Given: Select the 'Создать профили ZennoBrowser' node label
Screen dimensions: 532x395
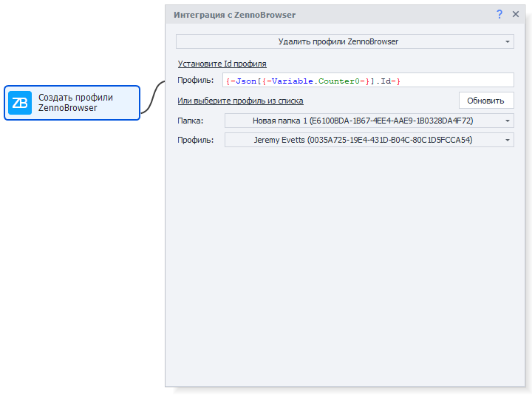Looking at the screenshot, I should click(x=75, y=103).
